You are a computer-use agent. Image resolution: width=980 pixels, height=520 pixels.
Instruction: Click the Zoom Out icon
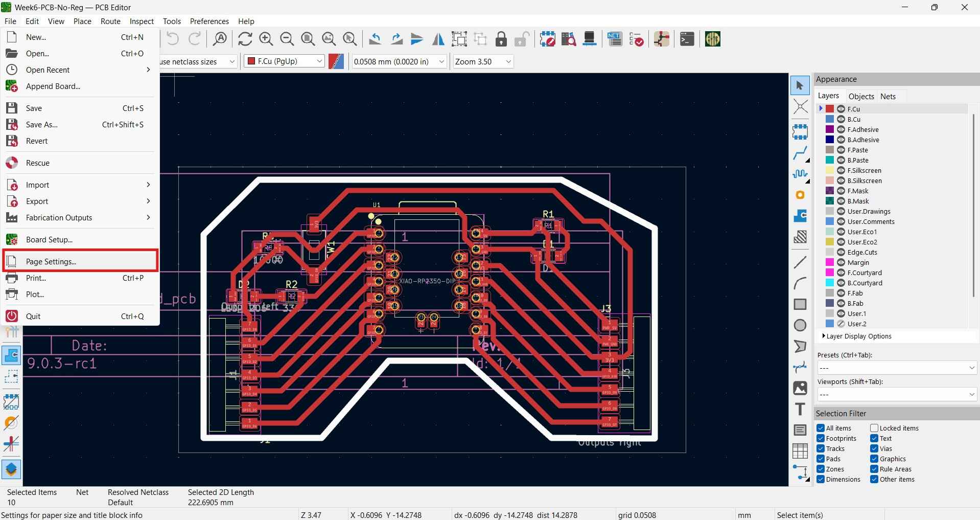pos(287,39)
